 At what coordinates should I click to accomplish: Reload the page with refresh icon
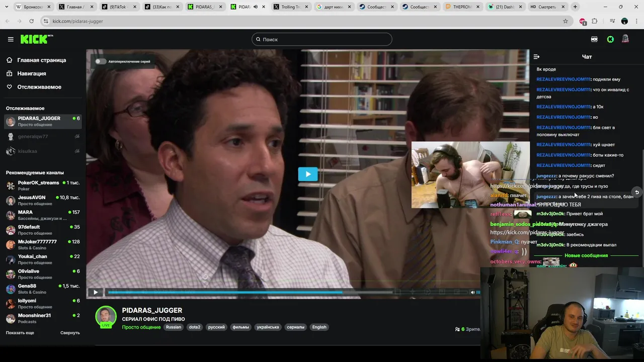[x=31, y=21]
